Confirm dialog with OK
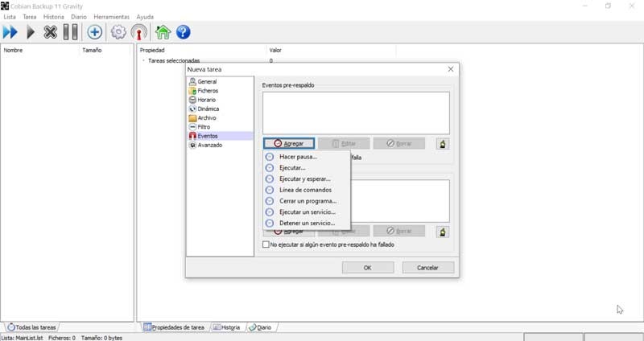The width and height of the screenshot is (644, 341). point(368,268)
